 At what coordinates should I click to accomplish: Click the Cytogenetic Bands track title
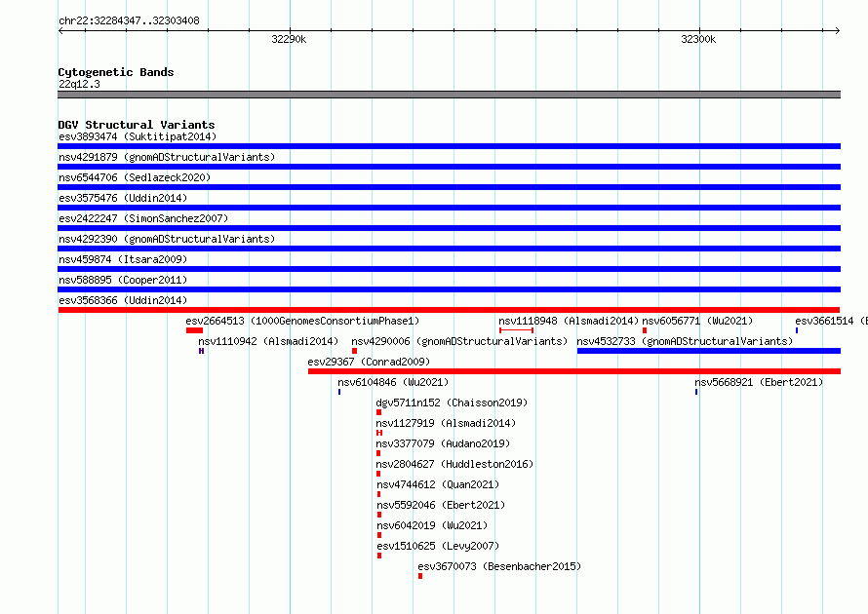[x=116, y=72]
